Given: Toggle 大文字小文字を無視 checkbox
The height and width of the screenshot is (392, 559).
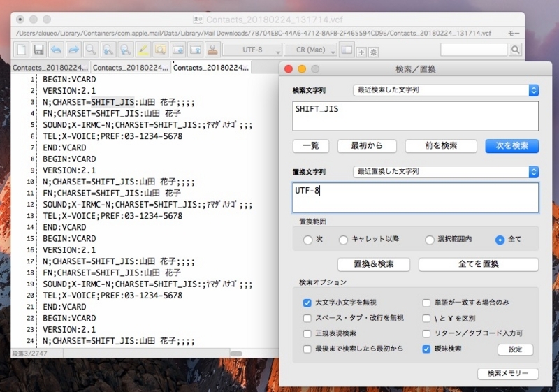Looking at the screenshot, I should (307, 303).
